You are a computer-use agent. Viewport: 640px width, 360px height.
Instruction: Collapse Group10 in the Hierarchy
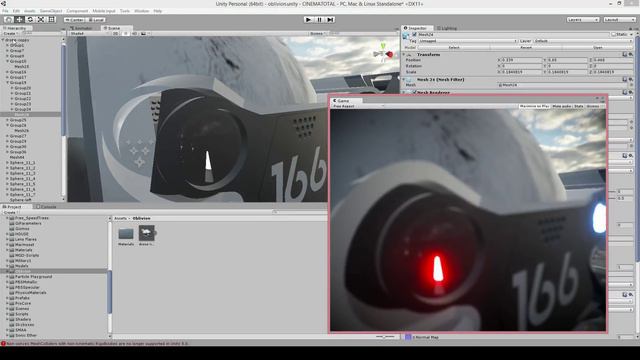7,61
